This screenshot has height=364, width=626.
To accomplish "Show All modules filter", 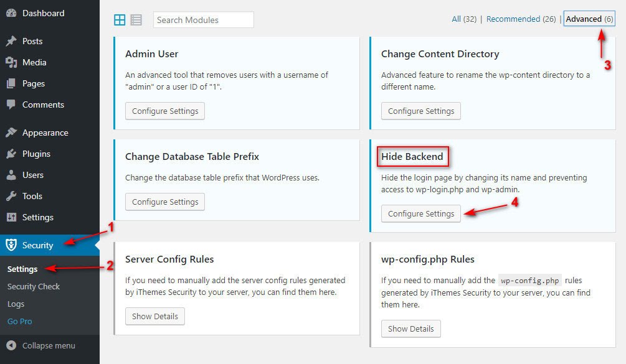I will tap(456, 19).
